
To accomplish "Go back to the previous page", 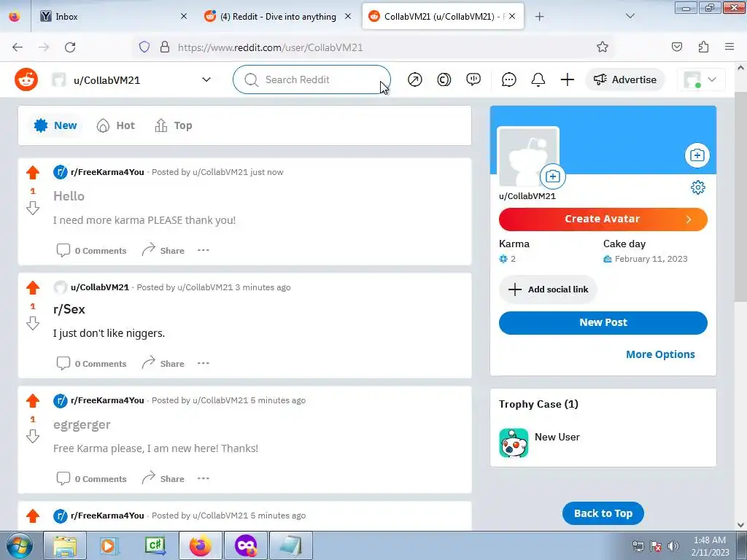I will 18,47.
